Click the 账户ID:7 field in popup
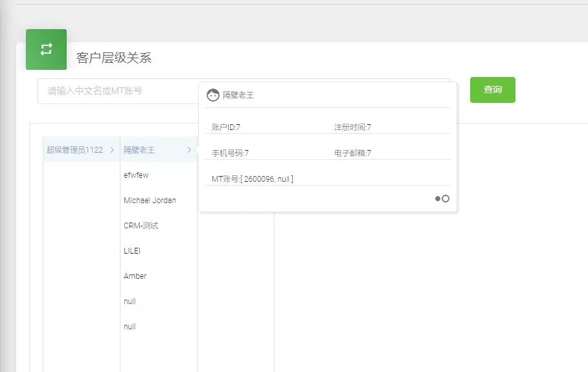 pyautogui.click(x=226, y=127)
